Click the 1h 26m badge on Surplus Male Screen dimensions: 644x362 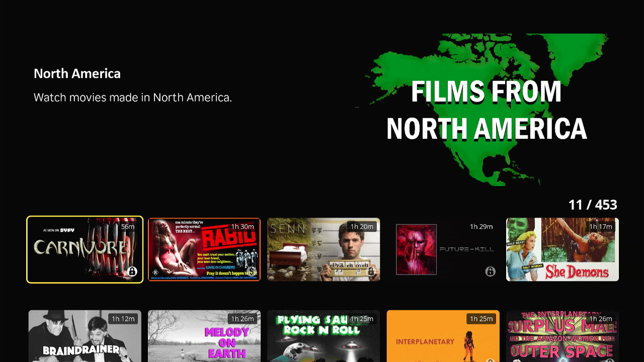click(601, 319)
